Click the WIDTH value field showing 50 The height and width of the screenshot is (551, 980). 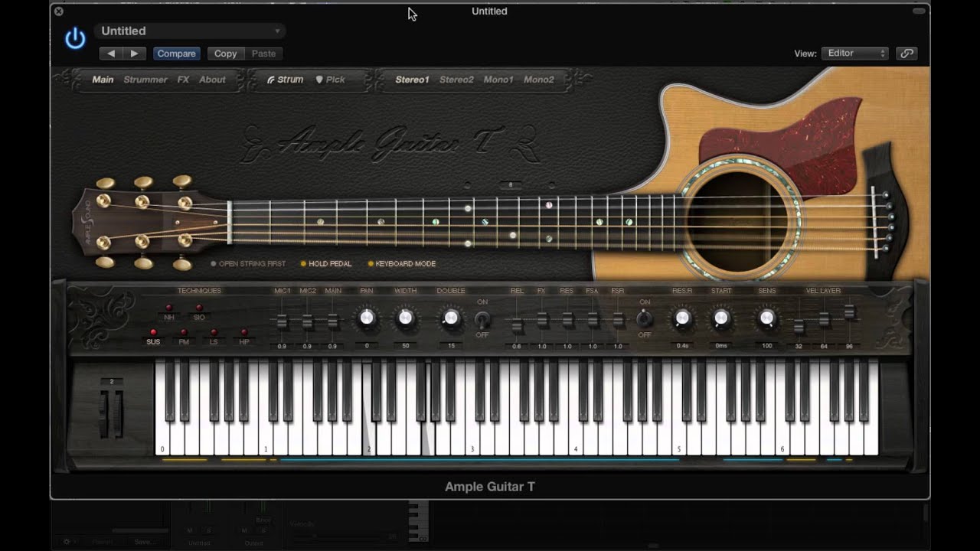(x=405, y=346)
